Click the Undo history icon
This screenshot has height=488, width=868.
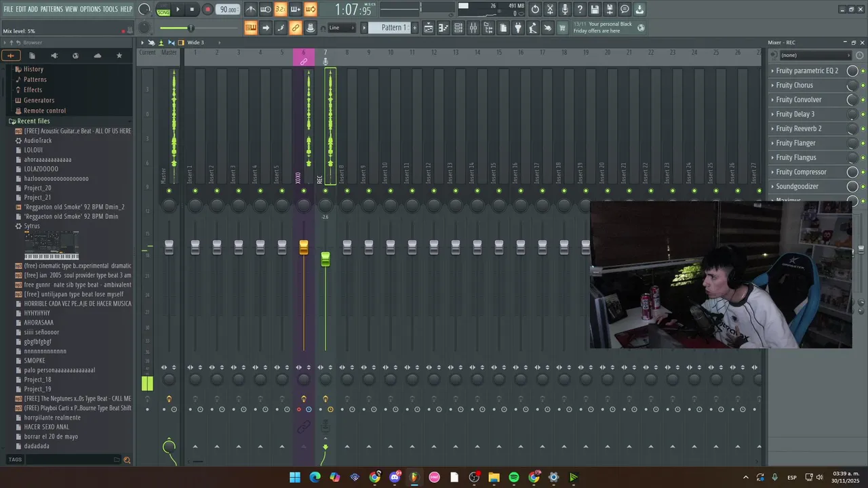(x=534, y=9)
